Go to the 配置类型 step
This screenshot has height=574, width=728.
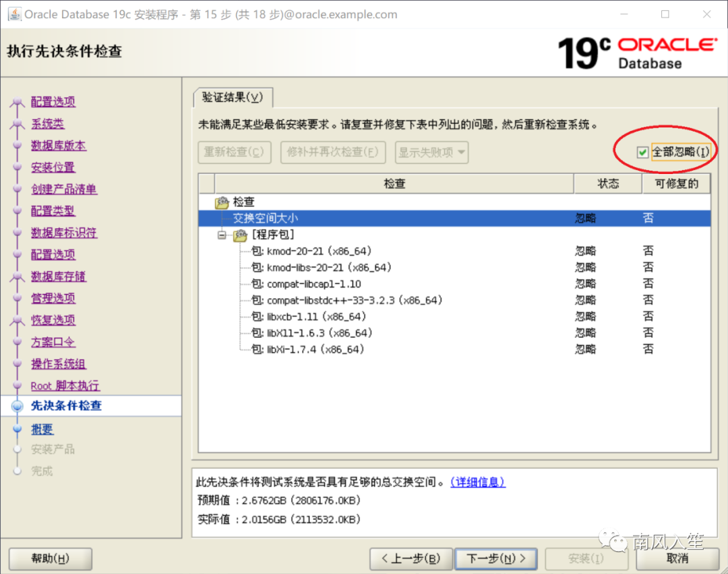(53, 211)
